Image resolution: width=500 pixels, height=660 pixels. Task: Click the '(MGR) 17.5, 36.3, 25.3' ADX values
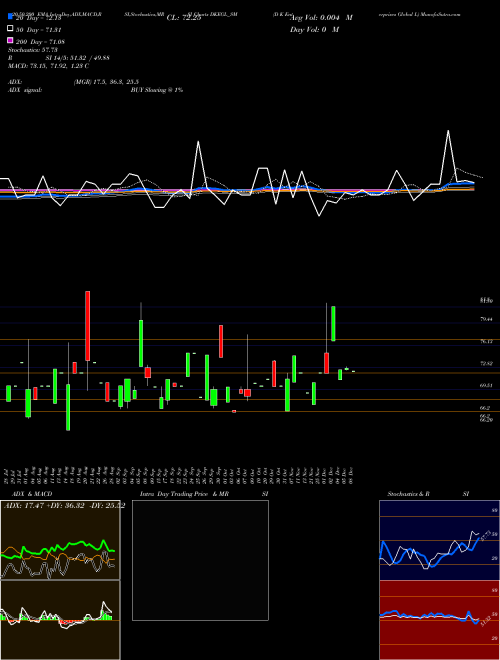(106, 82)
